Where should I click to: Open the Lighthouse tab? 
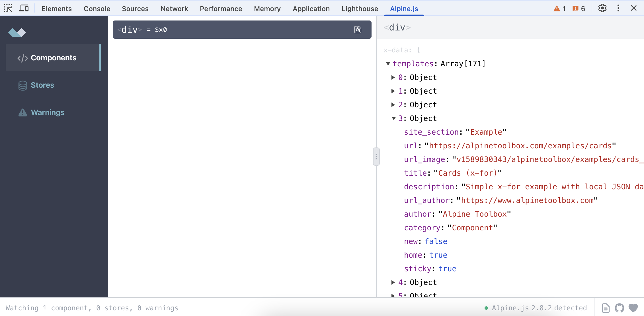click(x=360, y=9)
